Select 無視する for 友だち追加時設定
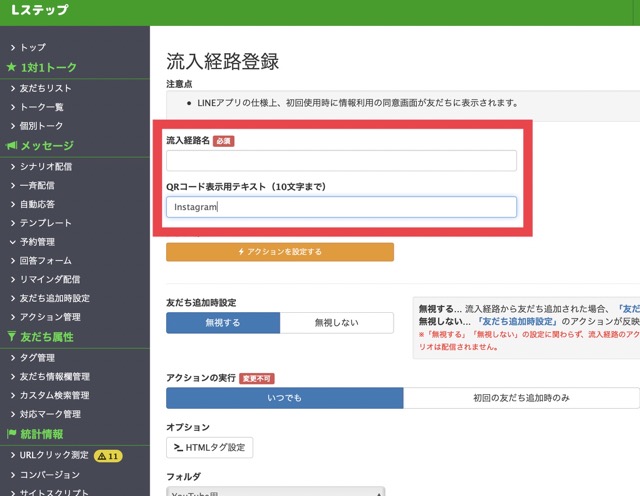Viewport: 640px width, 496px height. (223, 323)
